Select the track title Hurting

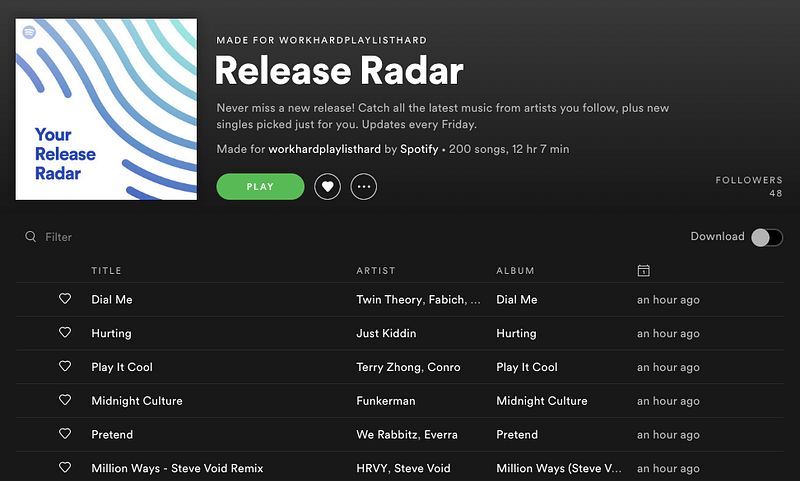point(111,333)
